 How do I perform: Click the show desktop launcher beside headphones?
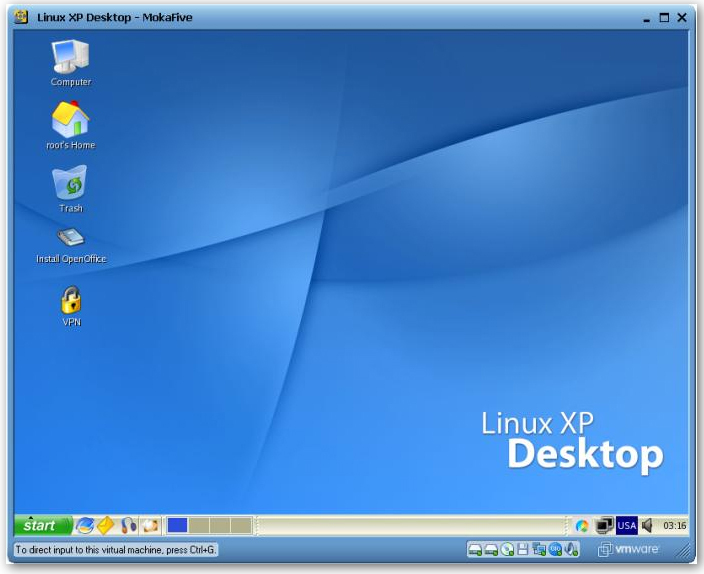150,525
